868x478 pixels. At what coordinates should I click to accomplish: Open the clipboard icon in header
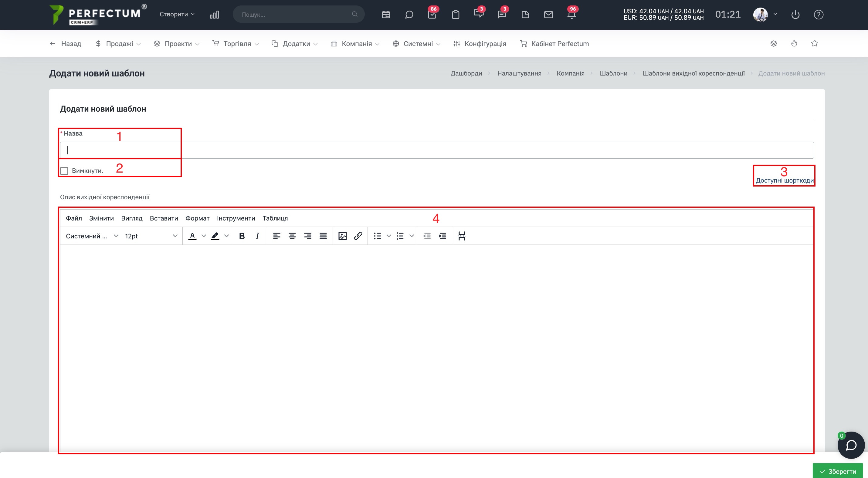(x=456, y=15)
